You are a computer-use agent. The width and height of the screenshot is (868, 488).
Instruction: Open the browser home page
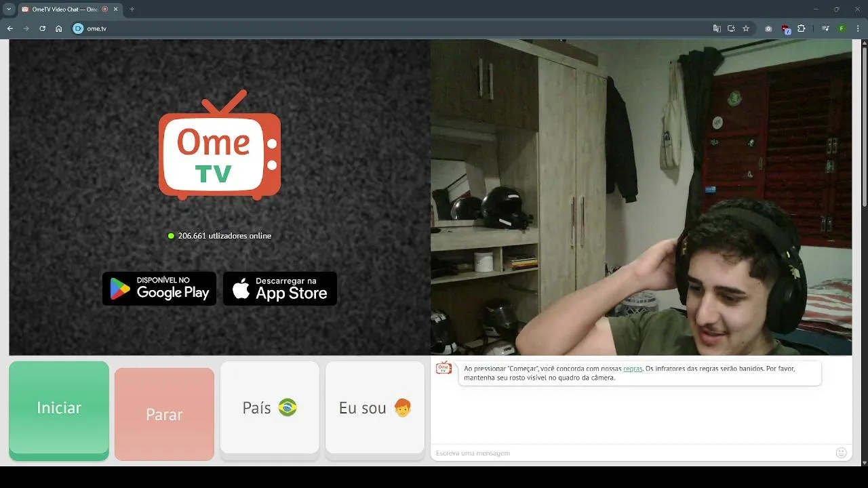[x=58, y=28]
